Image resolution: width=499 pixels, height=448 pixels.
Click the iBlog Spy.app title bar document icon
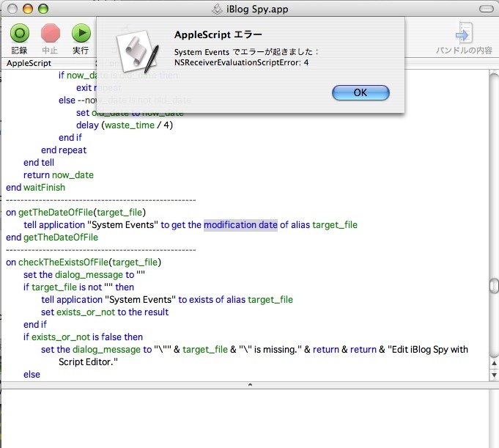216,9
